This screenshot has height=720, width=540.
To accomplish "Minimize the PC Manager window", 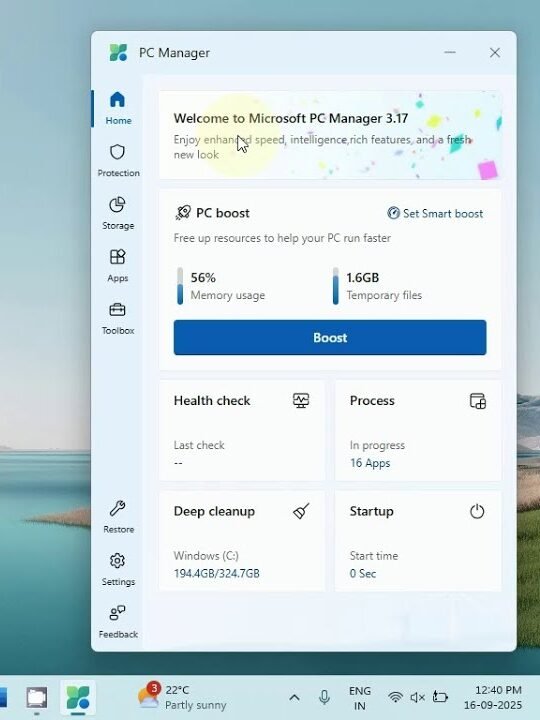I will point(450,52).
